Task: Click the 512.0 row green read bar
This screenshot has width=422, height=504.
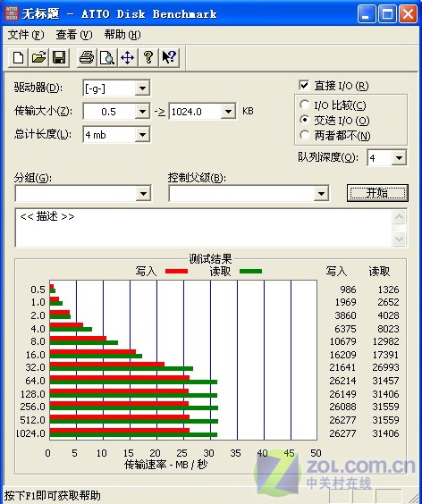Action: [x=134, y=422]
